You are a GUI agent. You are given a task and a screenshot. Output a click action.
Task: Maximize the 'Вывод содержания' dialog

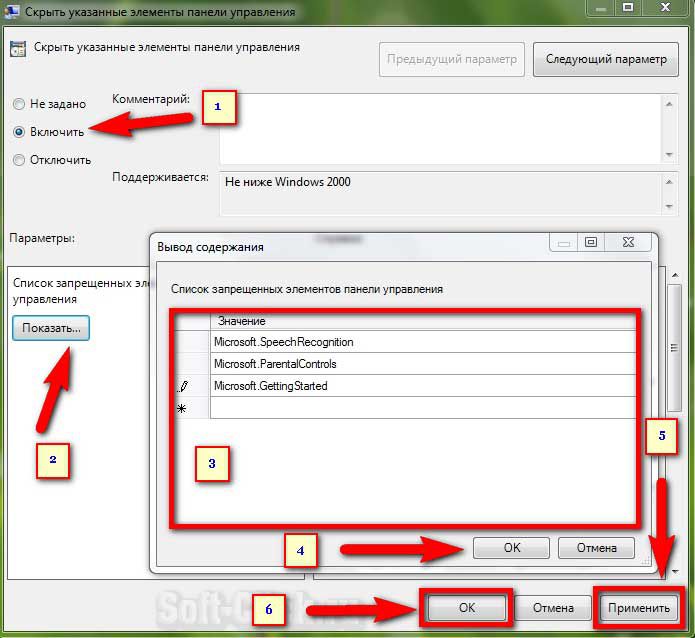coord(591,242)
